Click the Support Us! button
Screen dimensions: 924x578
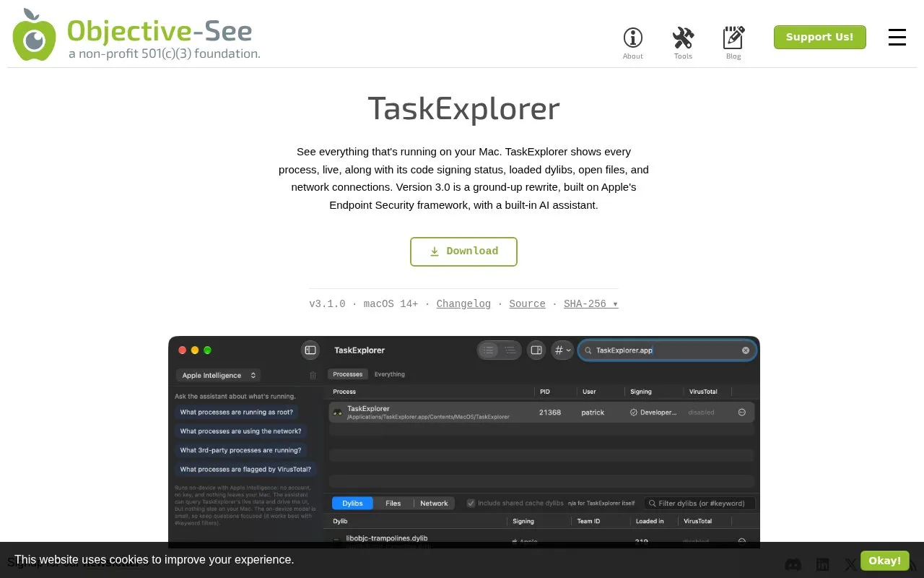pyautogui.click(x=819, y=37)
